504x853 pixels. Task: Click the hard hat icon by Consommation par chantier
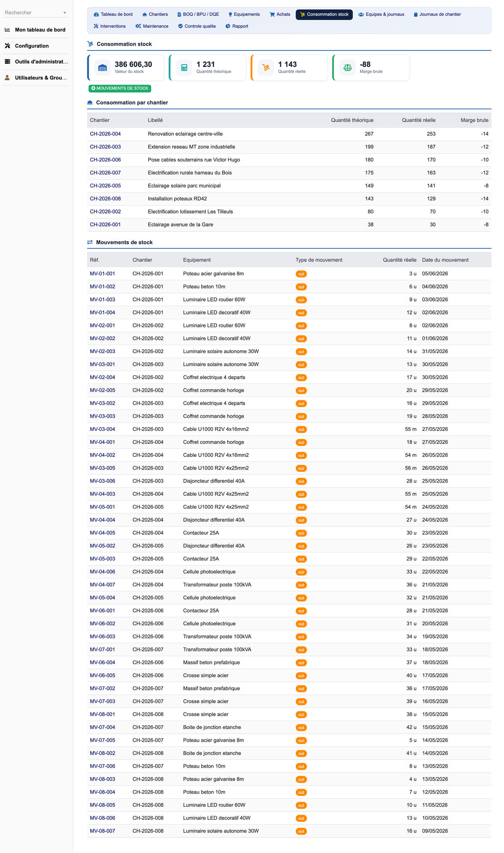[90, 103]
